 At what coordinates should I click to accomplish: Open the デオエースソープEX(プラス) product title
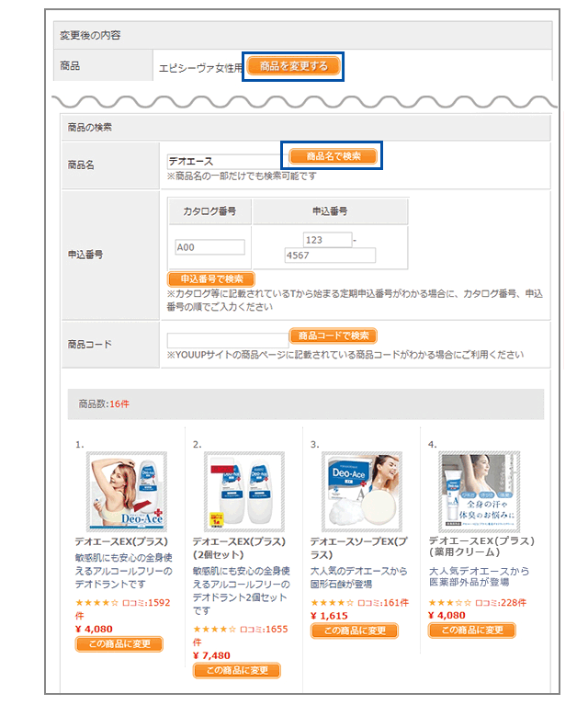(359, 548)
